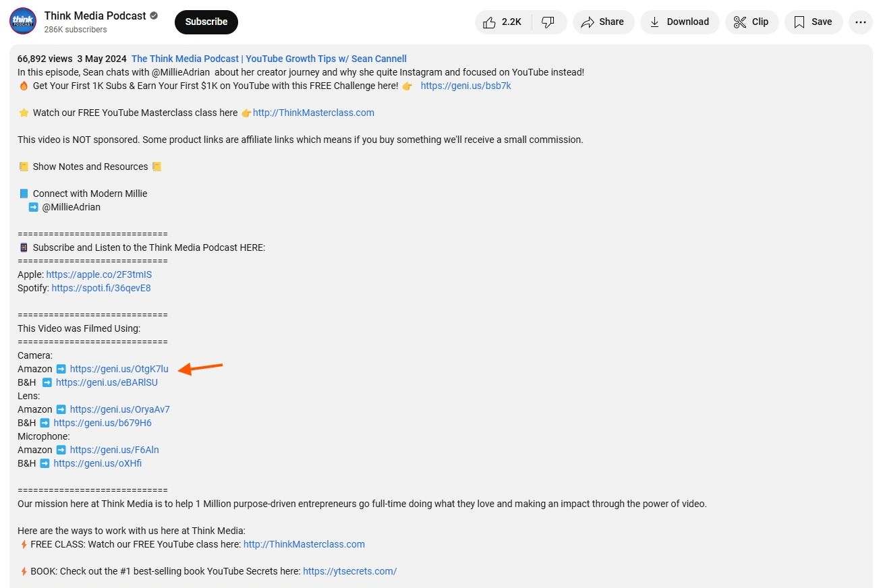
Task: Open Lens B&H link geni.us/b679H6
Action: [103, 423]
